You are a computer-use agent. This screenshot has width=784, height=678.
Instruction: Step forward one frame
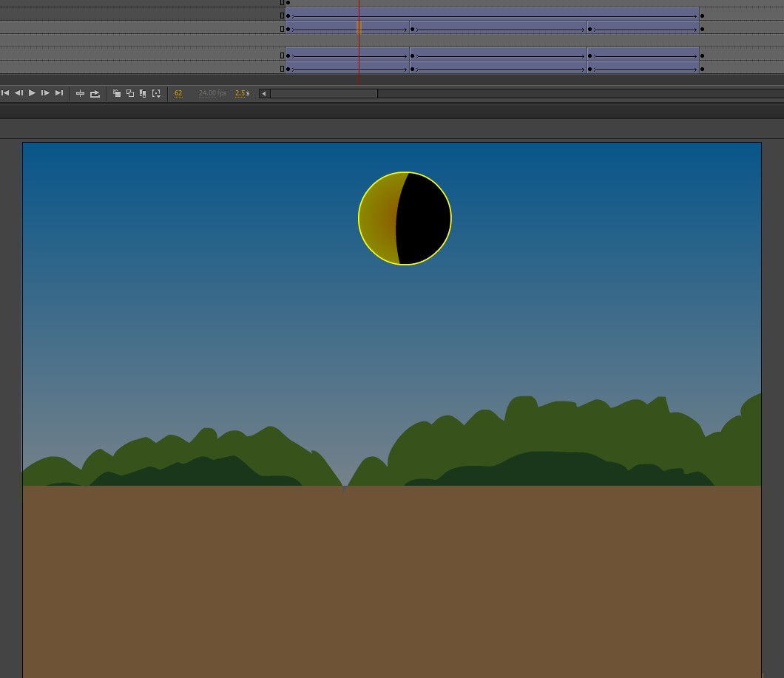point(45,93)
